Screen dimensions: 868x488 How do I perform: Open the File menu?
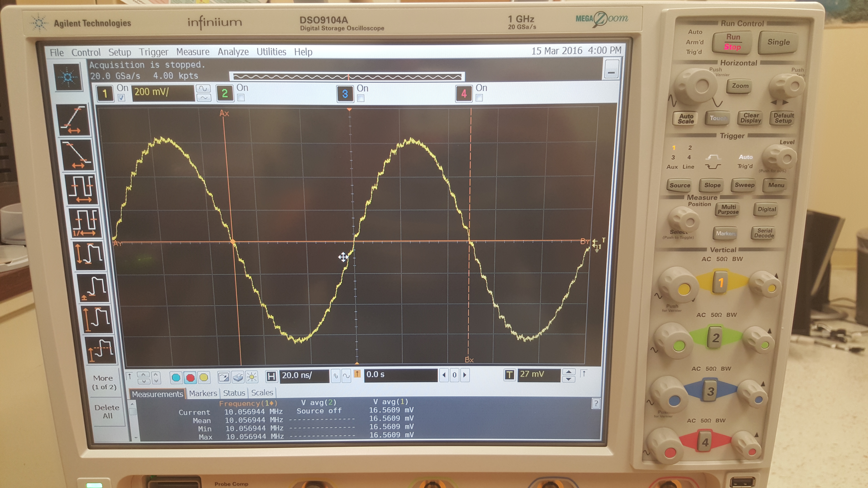[x=57, y=53]
